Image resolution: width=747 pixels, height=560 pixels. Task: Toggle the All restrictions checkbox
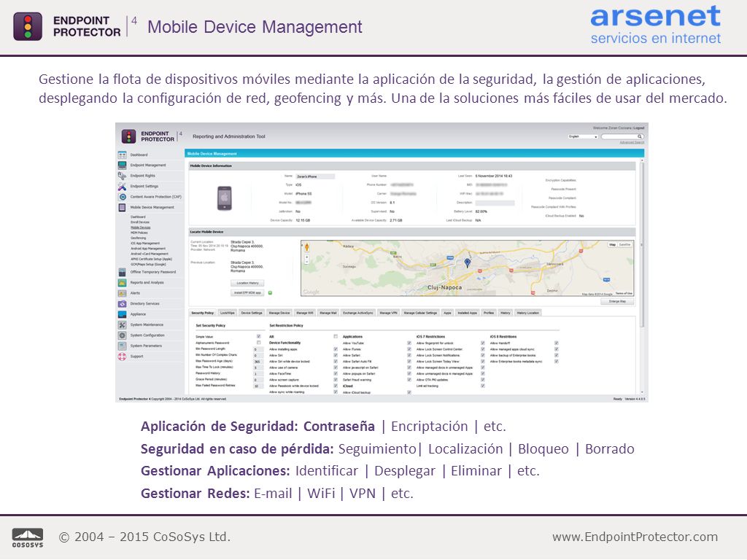click(x=336, y=337)
